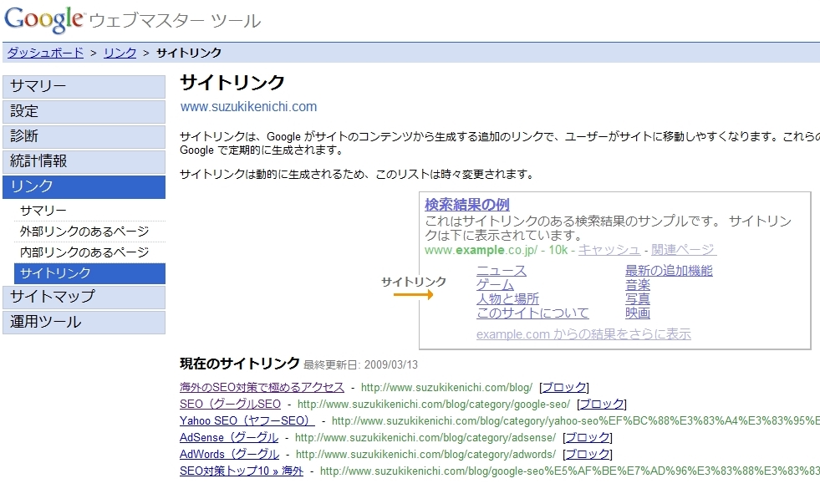Click the adwords category URL text
820x504 pixels.
425,455
